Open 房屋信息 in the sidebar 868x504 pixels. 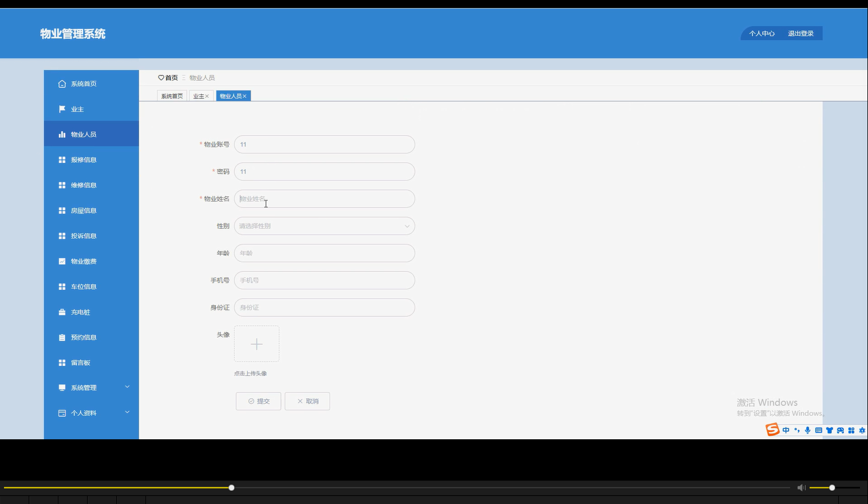[91, 211]
